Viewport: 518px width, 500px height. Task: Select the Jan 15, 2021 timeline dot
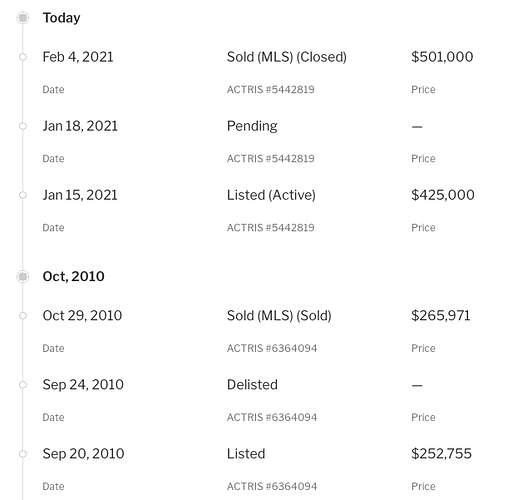pyautogui.click(x=23, y=195)
